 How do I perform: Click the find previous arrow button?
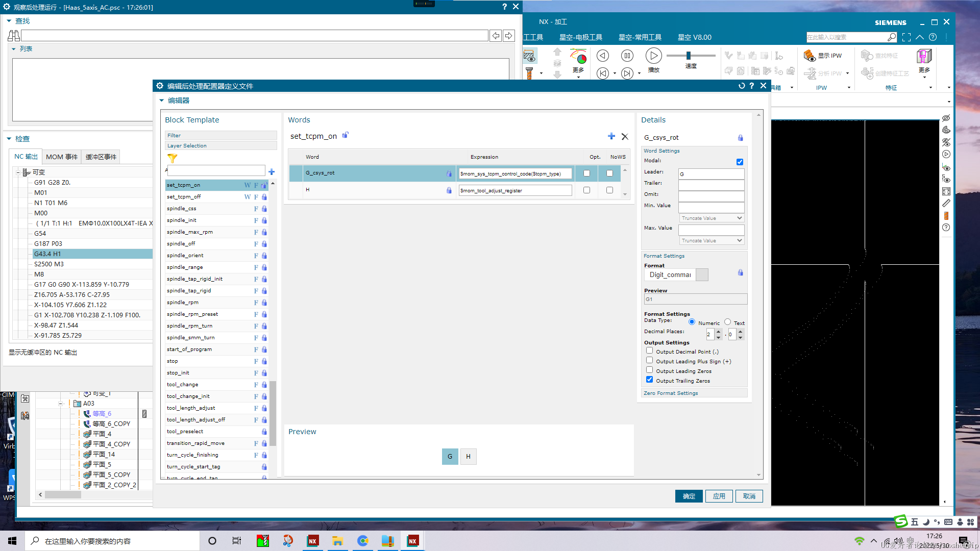point(496,36)
